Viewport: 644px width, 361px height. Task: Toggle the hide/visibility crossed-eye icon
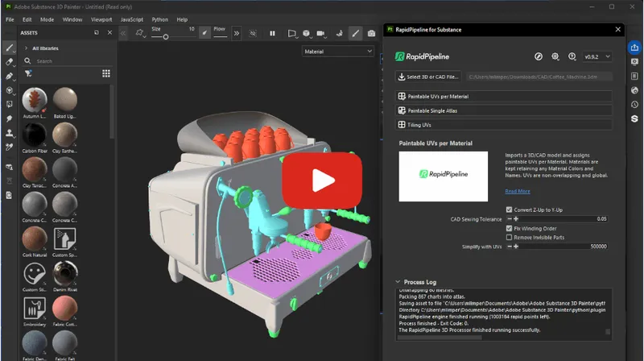pyautogui.click(x=253, y=33)
